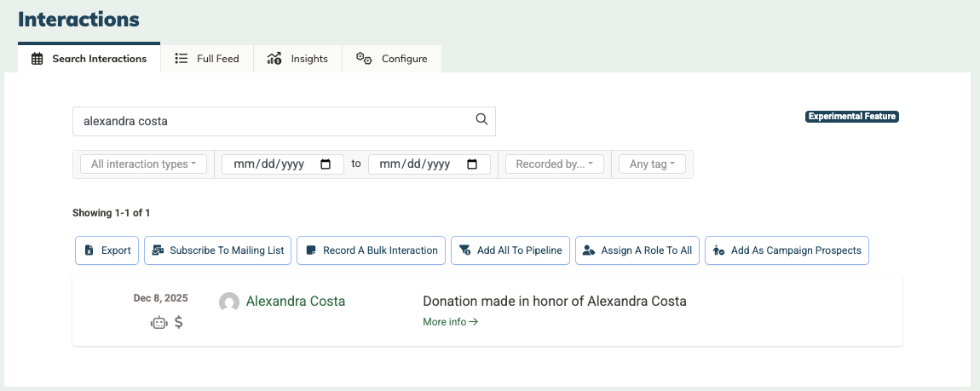Click Add All To Pipeline button
The image size is (980, 391).
coord(510,250)
